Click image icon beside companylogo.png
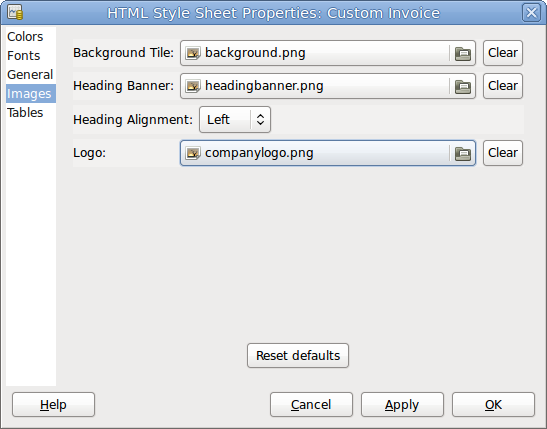This screenshot has height=429, width=547. (x=193, y=153)
